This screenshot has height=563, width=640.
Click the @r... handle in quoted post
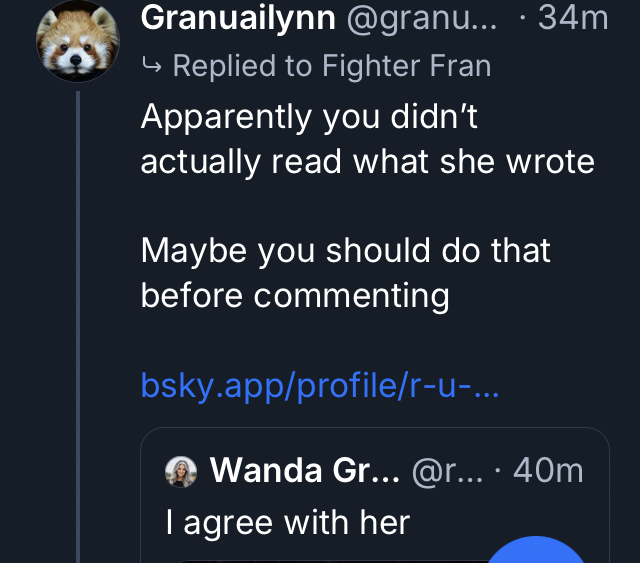pos(444,470)
